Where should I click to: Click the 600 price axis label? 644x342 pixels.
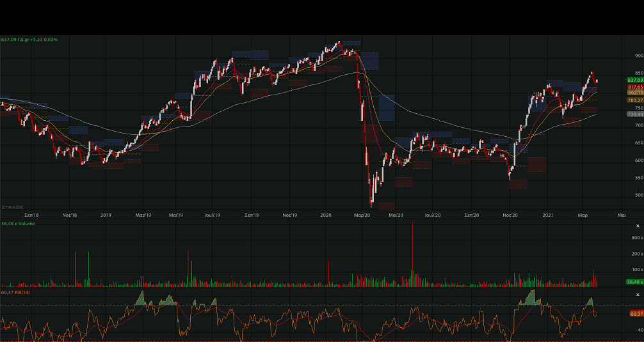tap(639, 160)
